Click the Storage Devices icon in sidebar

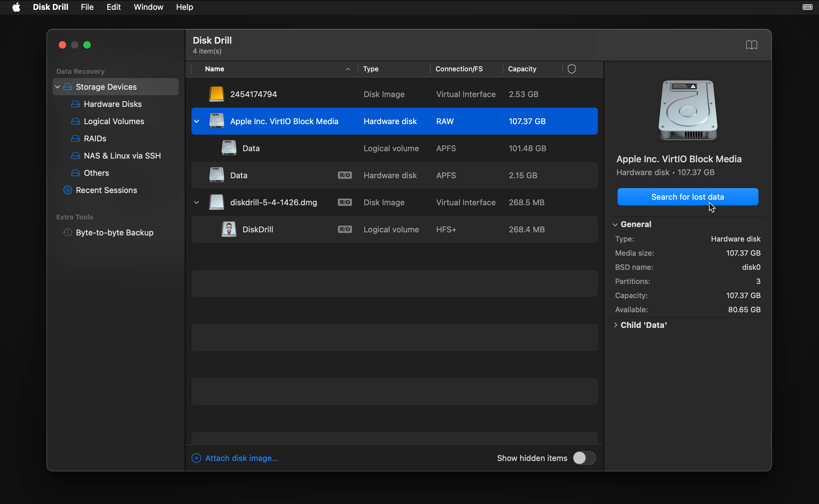tap(67, 87)
